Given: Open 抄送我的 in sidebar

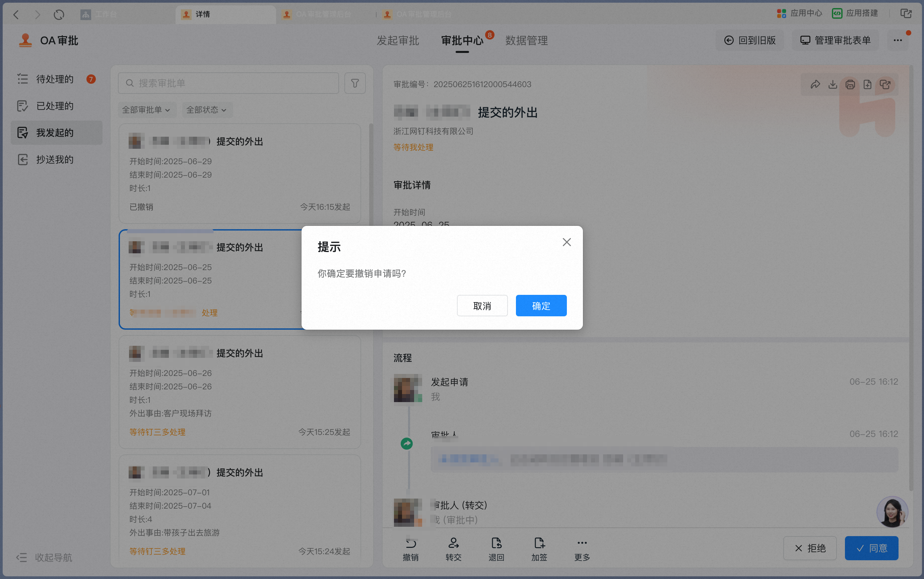Looking at the screenshot, I should pos(57,159).
